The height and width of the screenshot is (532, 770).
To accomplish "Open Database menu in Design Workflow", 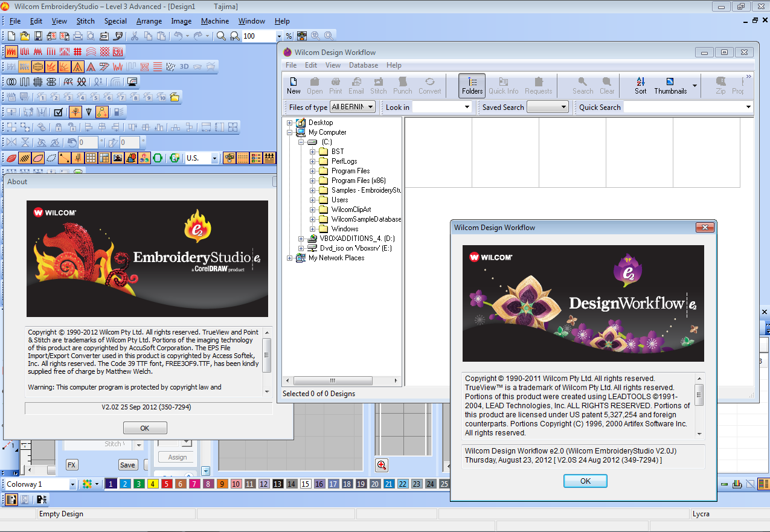I will coord(364,65).
